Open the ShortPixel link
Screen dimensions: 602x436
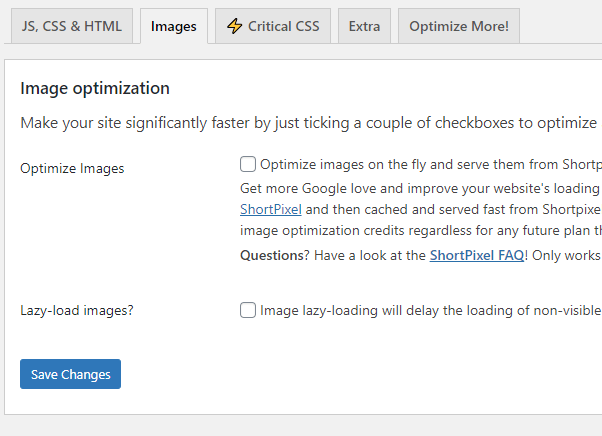tap(271, 210)
